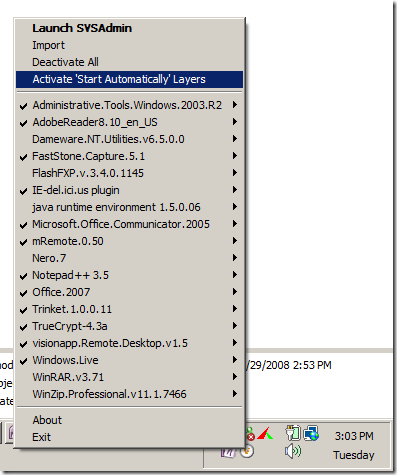
Task: Choose Exit from the menu
Action: [129, 437]
